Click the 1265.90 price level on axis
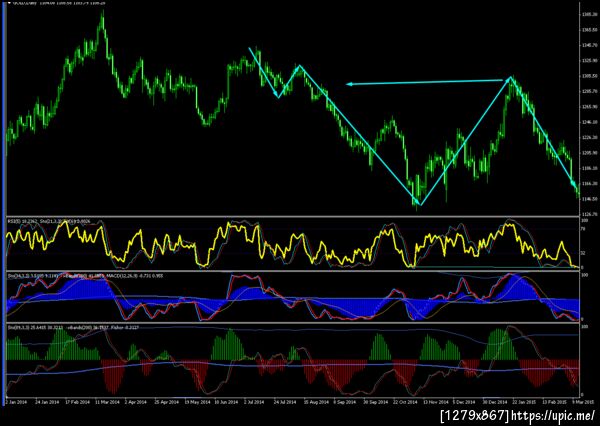 click(588, 107)
